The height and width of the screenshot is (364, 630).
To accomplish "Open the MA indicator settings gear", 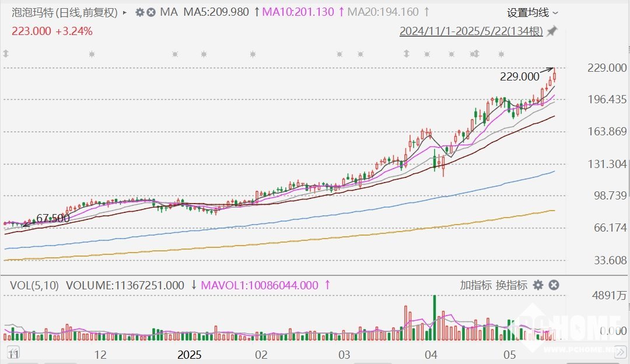I will tap(139, 12).
